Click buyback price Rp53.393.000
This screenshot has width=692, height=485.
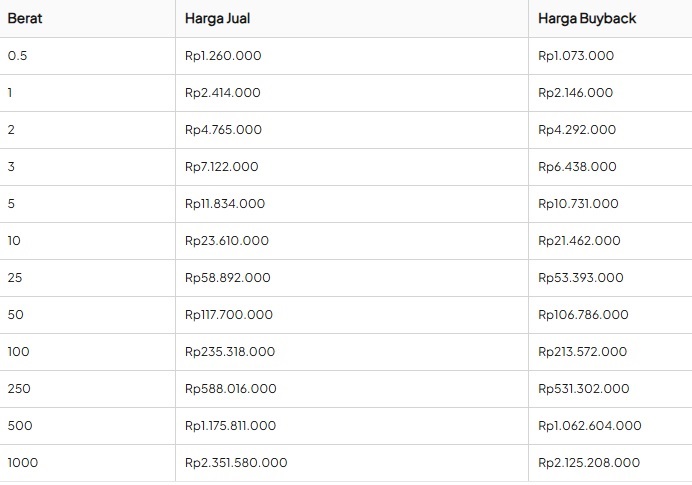click(580, 278)
